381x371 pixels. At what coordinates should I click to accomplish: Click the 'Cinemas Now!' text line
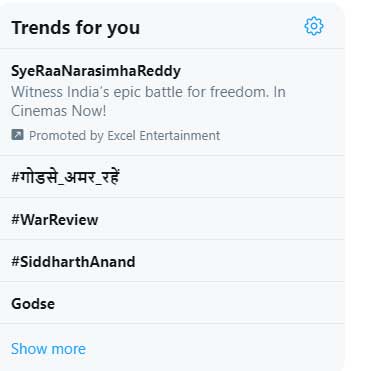point(59,111)
